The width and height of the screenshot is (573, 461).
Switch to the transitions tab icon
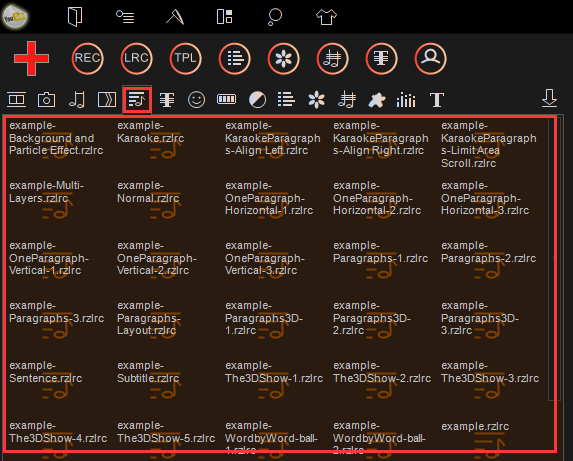(x=107, y=99)
